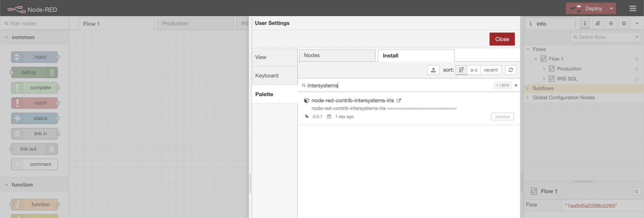Select IRIS SQL in the flows tree

point(567,78)
